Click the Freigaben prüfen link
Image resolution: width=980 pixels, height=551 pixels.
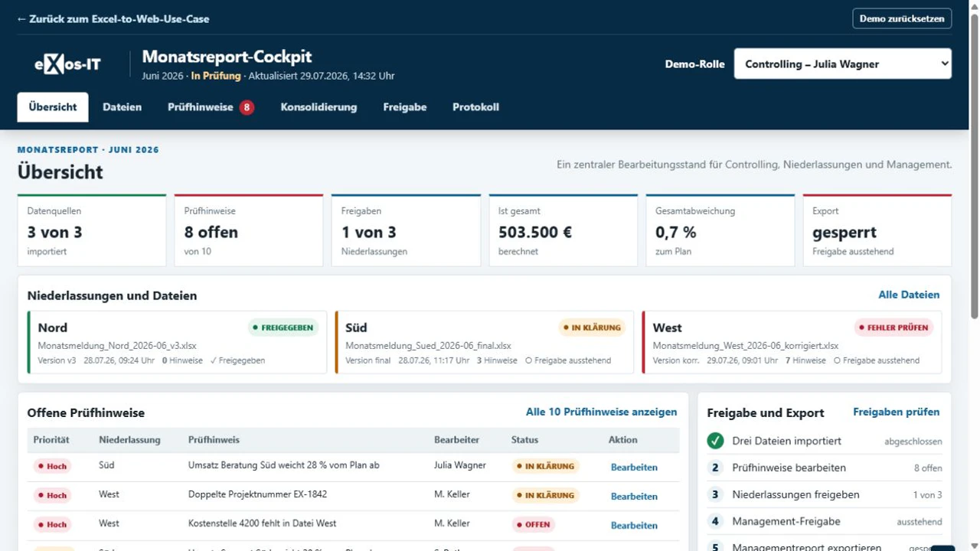point(896,412)
